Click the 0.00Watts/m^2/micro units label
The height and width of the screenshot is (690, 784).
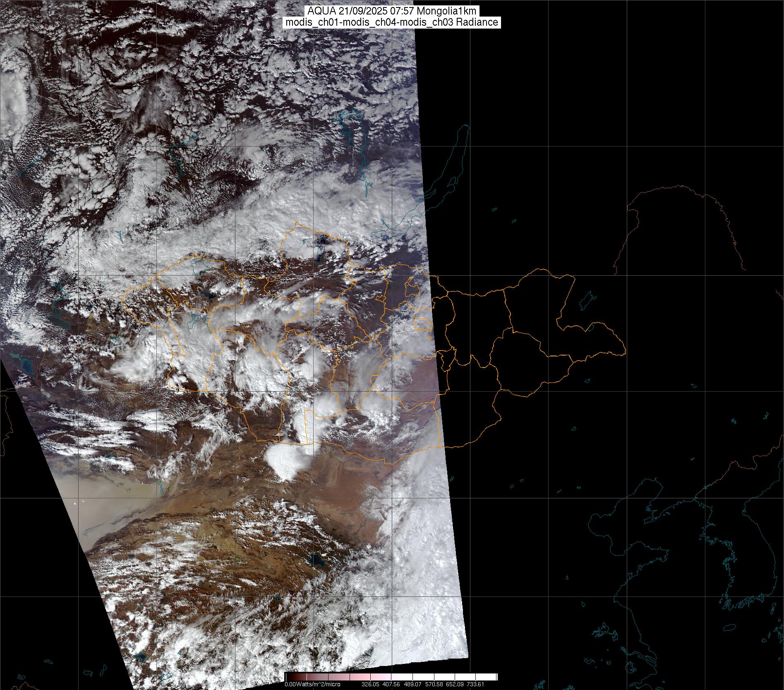point(312,684)
